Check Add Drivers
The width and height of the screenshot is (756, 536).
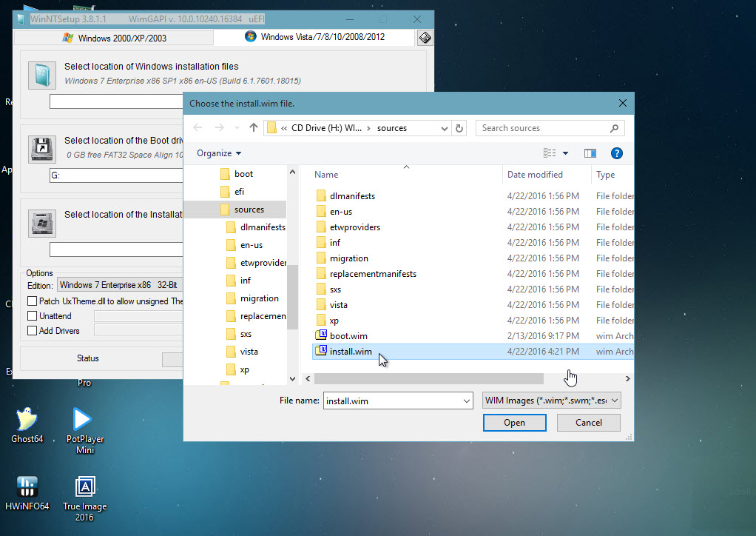(x=33, y=330)
